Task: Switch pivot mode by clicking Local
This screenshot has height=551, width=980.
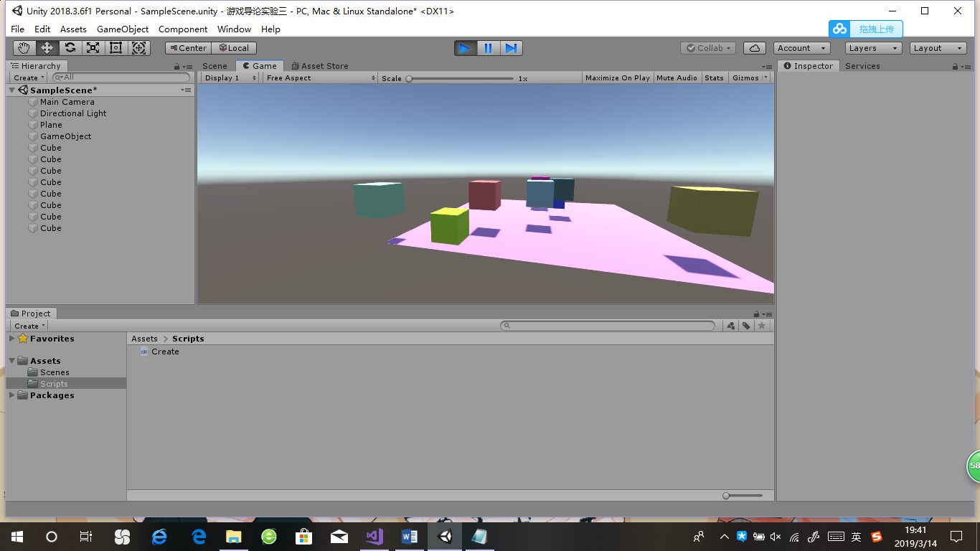Action: pos(234,47)
